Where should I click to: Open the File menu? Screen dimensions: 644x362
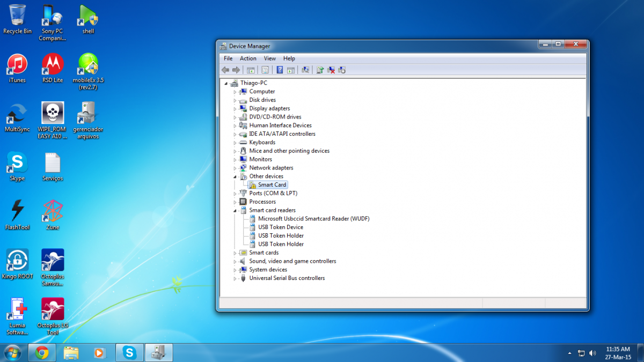pyautogui.click(x=228, y=58)
